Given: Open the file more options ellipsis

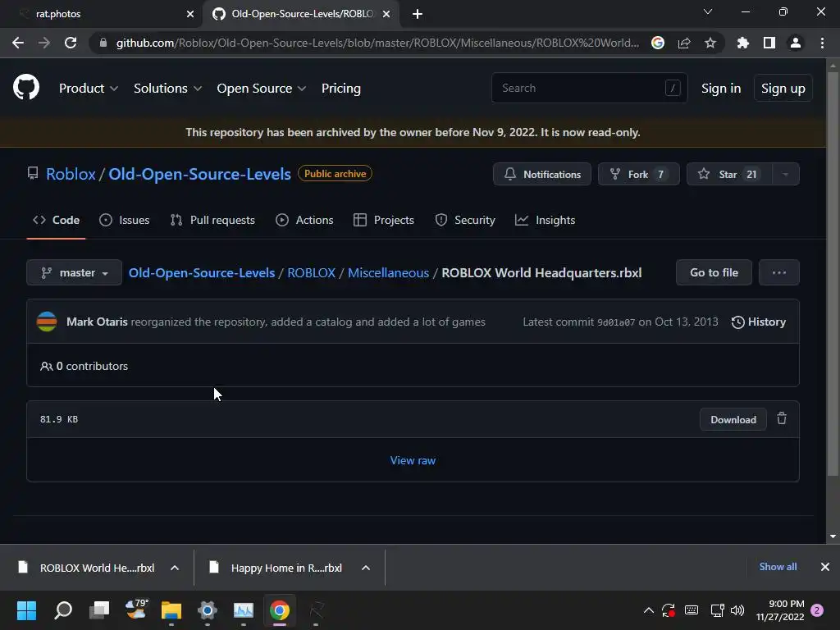Looking at the screenshot, I should [779, 272].
